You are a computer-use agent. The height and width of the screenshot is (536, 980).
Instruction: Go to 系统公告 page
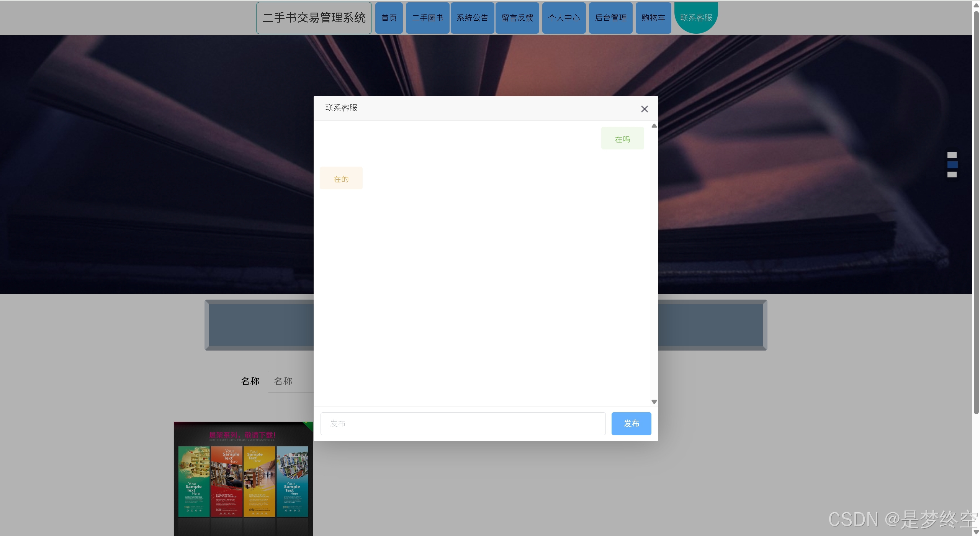tap(472, 18)
